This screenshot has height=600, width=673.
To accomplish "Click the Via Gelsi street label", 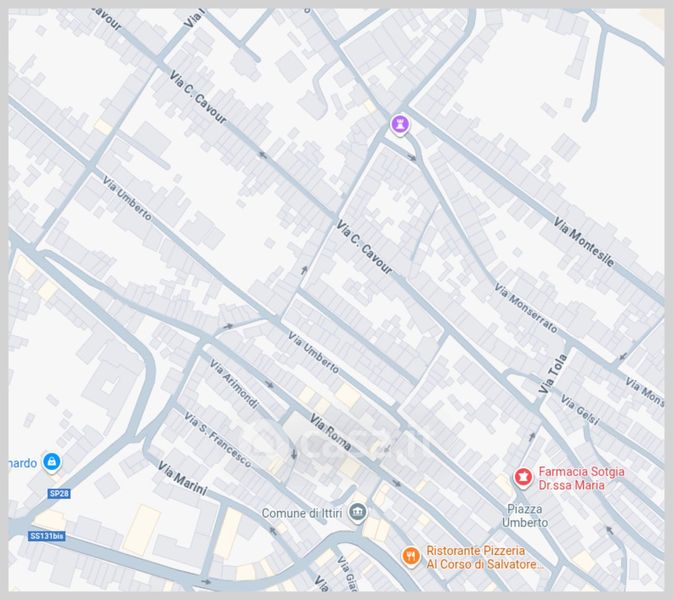I will pyautogui.click(x=579, y=410).
